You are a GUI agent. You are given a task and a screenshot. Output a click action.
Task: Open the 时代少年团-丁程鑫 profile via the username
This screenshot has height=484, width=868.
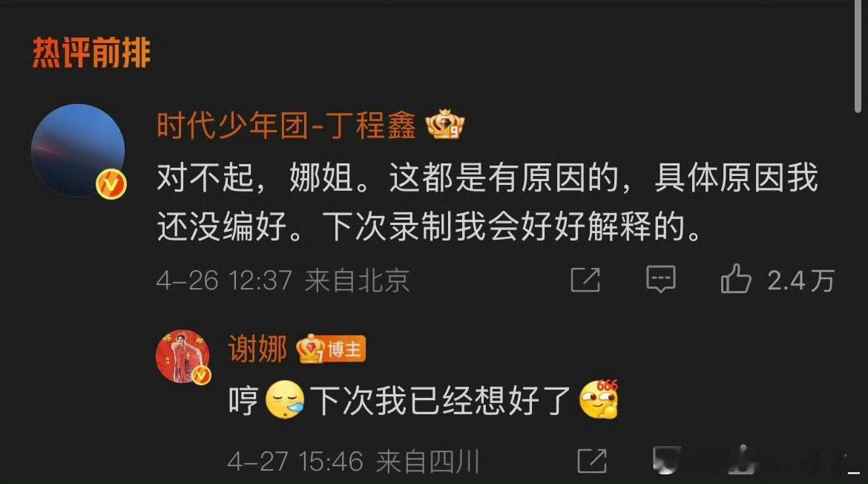[286, 125]
